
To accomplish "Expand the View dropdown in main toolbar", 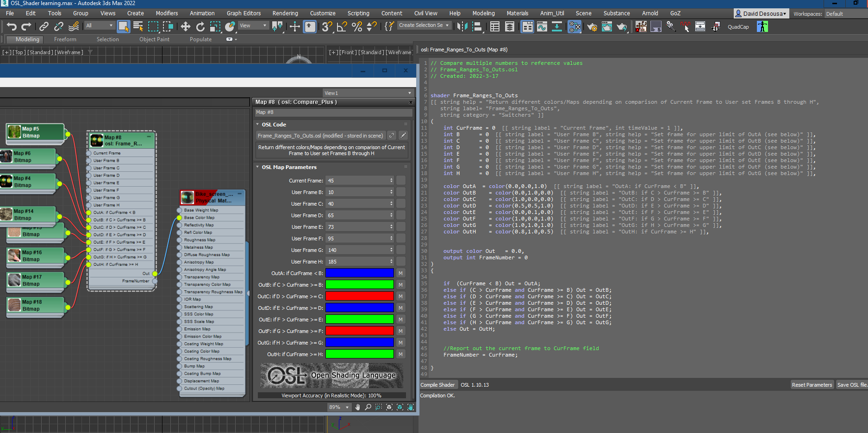I will (x=253, y=25).
